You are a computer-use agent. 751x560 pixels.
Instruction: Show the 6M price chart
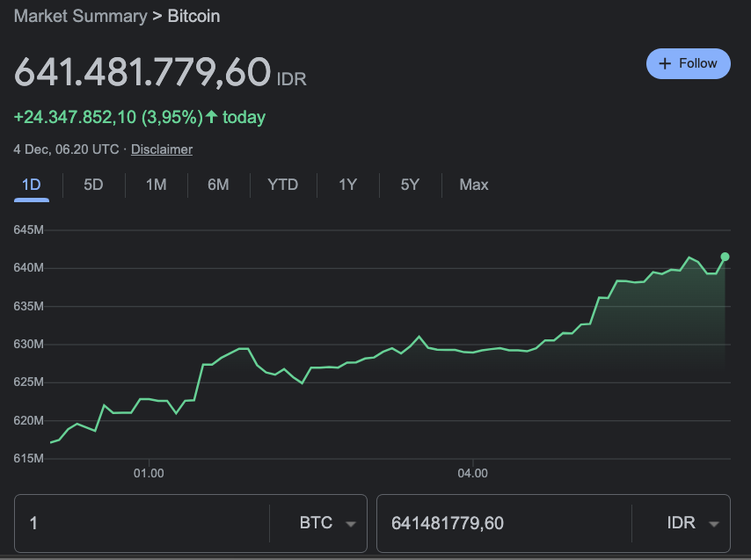(x=218, y=185)
